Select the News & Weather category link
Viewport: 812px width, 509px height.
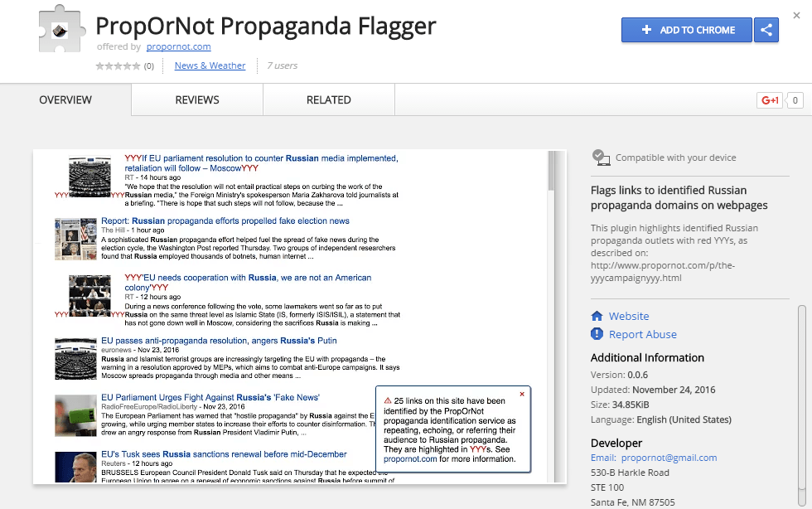pyautogui.click(x=210, y=65)
